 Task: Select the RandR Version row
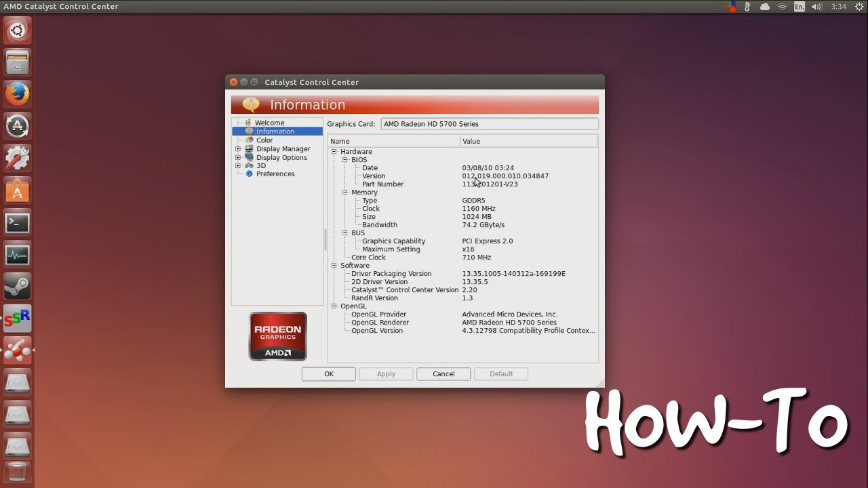[462, 298]
